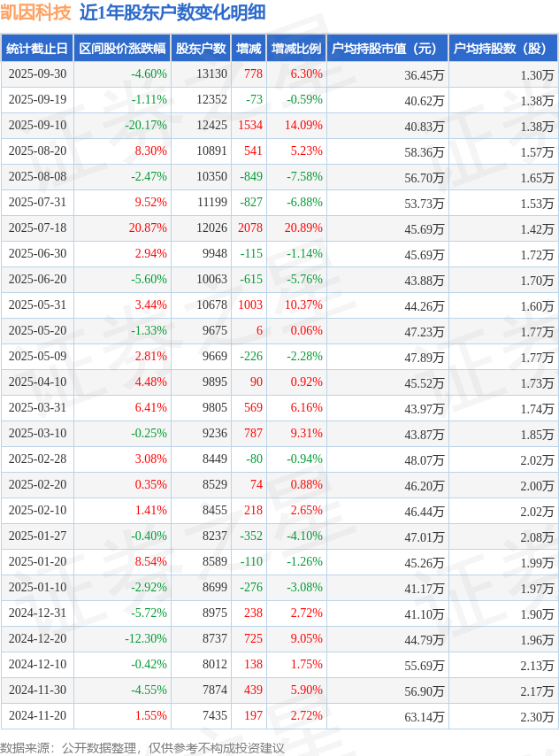Click the 2024-12-20 date cell
Screen dimensions: 559x756
[37, 639]
